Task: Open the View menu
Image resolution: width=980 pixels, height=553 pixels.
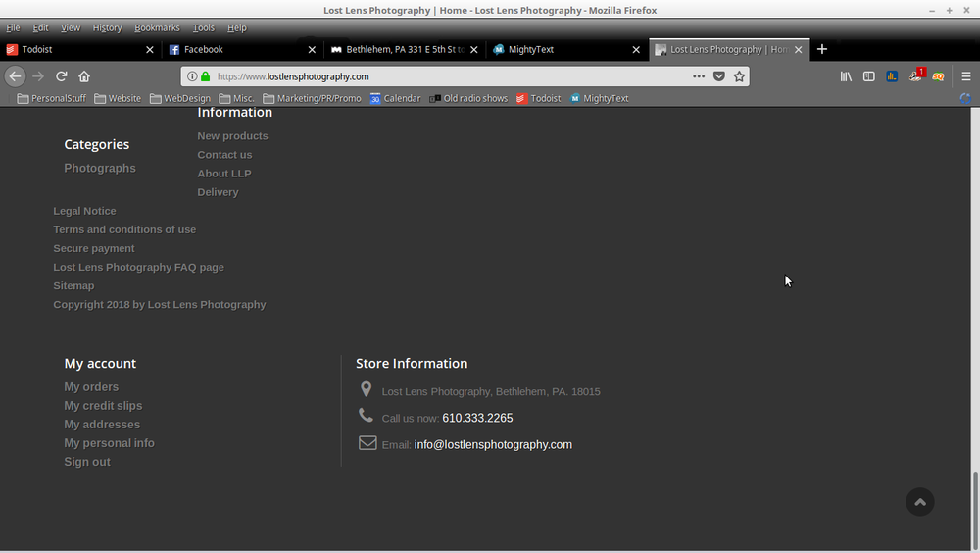Action: coord(71,27)
